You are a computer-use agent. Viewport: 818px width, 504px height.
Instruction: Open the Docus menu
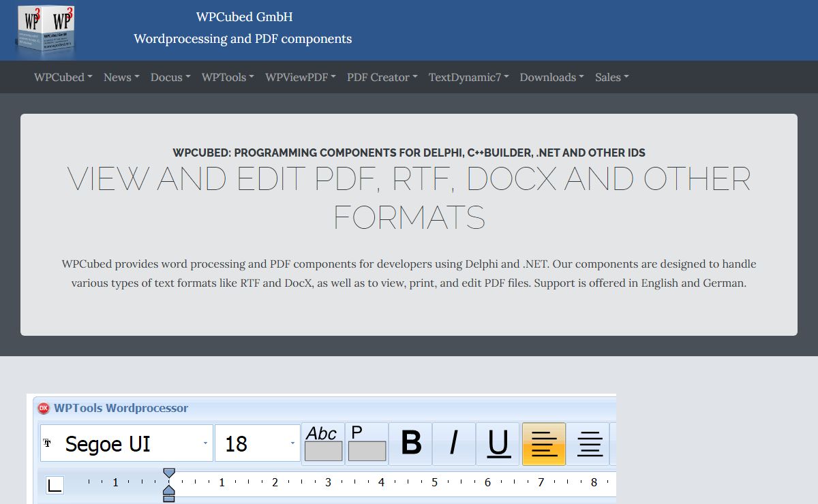tap(170, 77)
